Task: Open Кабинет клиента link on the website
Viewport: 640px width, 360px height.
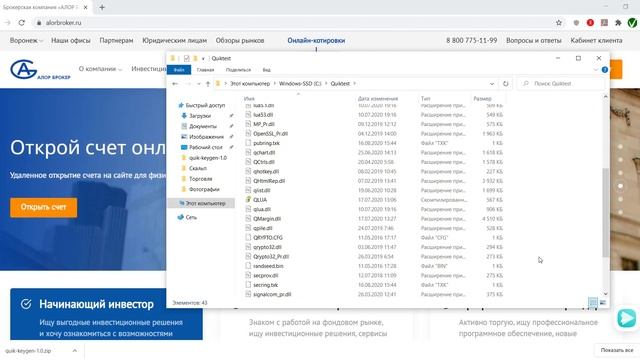Action: click(596, 40)
